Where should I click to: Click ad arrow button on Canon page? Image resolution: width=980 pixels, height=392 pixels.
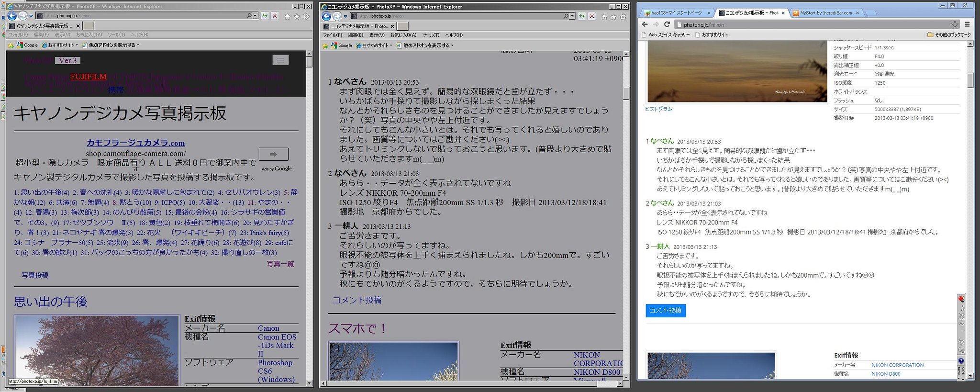click(x=274, y=154)
